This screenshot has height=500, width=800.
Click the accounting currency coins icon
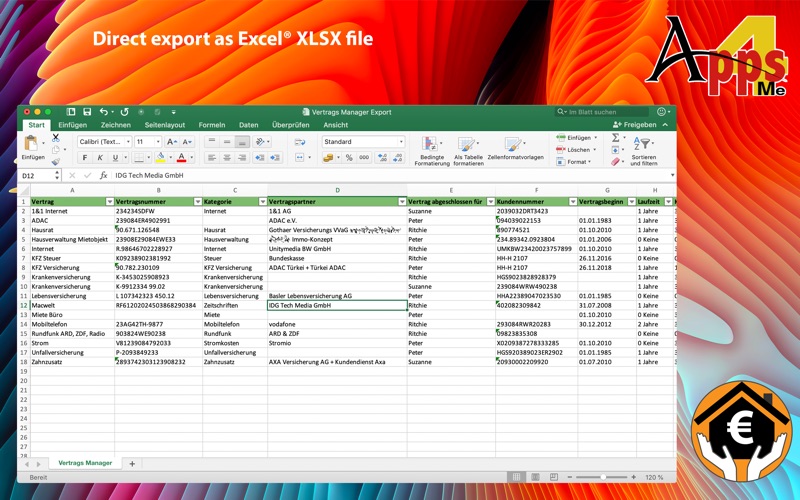[x=328, y=158]
